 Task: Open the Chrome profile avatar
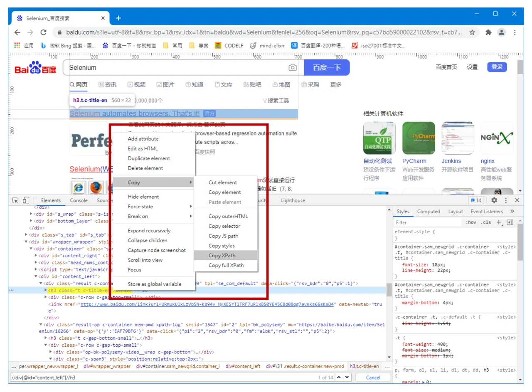point(502,32)
